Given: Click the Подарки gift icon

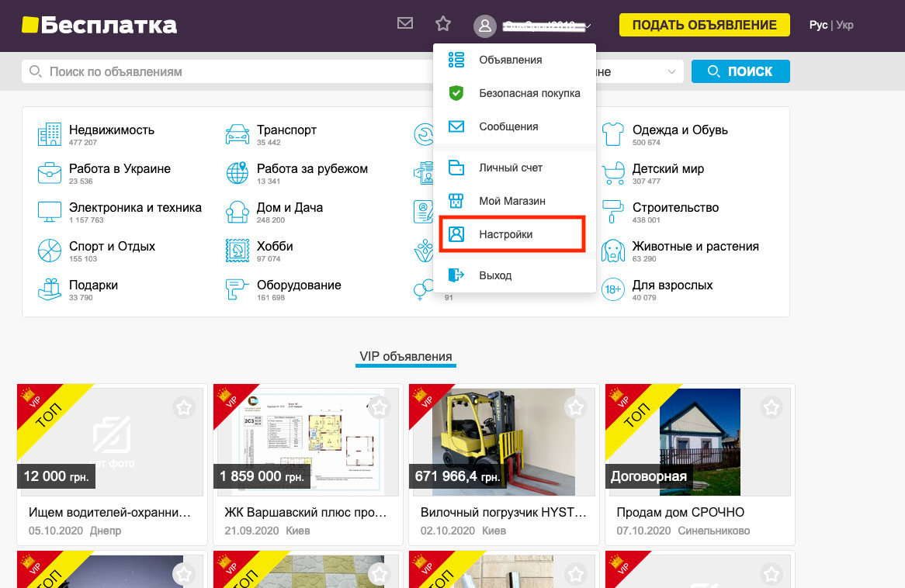Looking at the screenshot, I should 50,289.
